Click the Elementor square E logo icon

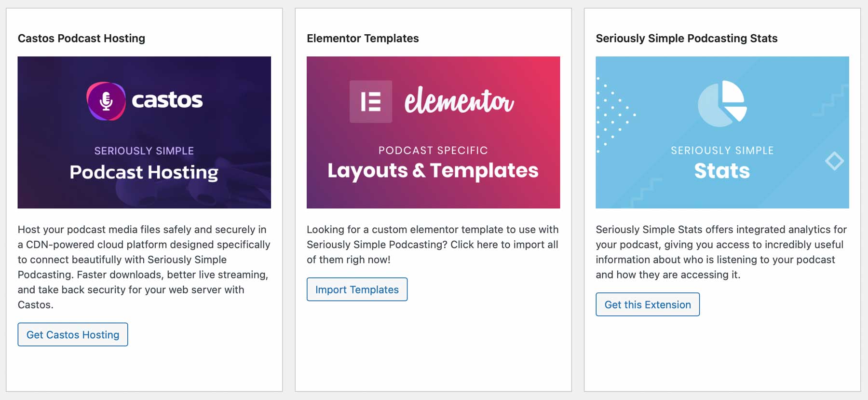point(371,101)
